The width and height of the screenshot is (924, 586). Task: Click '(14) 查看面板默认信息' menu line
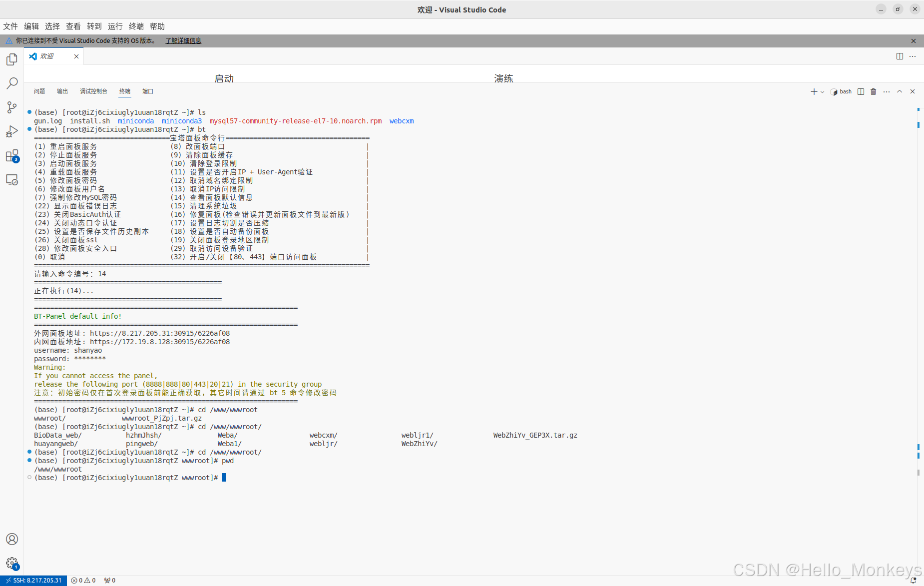pyautogui.click(x=212, y=197)
